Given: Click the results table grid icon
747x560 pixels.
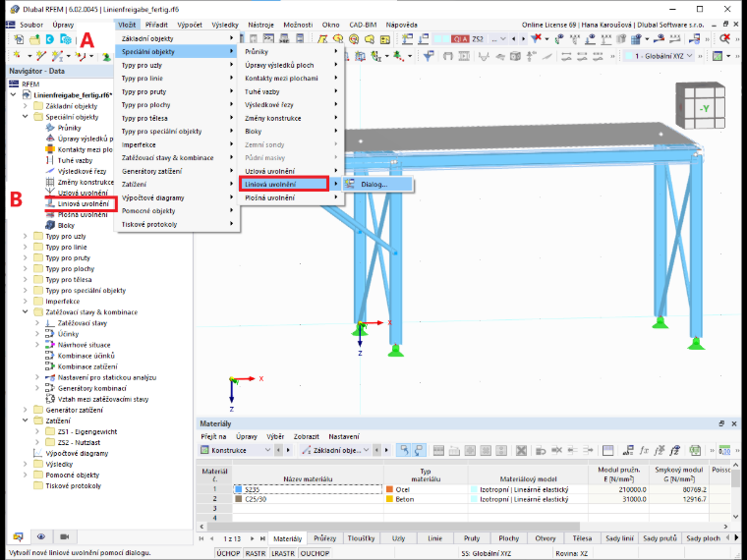Looking at the screenshot, I should click(x=638, y=39).
